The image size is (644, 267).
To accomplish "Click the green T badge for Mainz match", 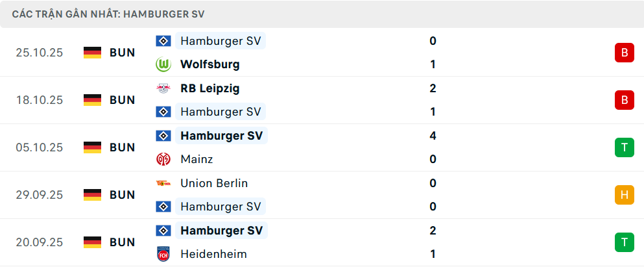I will pos(624,147).
